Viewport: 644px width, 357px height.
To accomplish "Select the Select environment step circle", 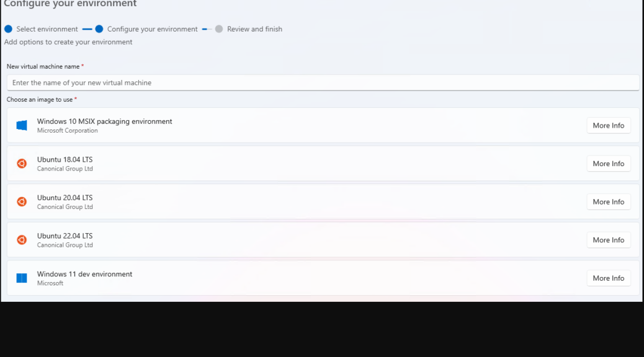I will click(8, 29).
